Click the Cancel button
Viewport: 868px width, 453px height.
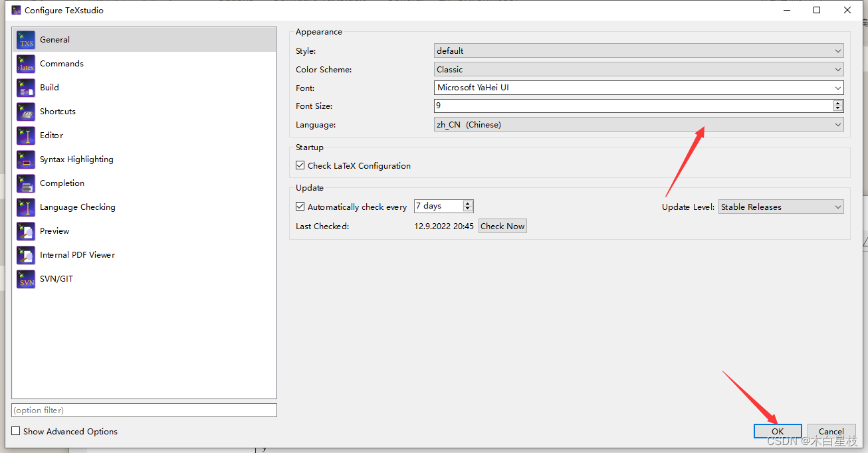[x=831, y=431]
